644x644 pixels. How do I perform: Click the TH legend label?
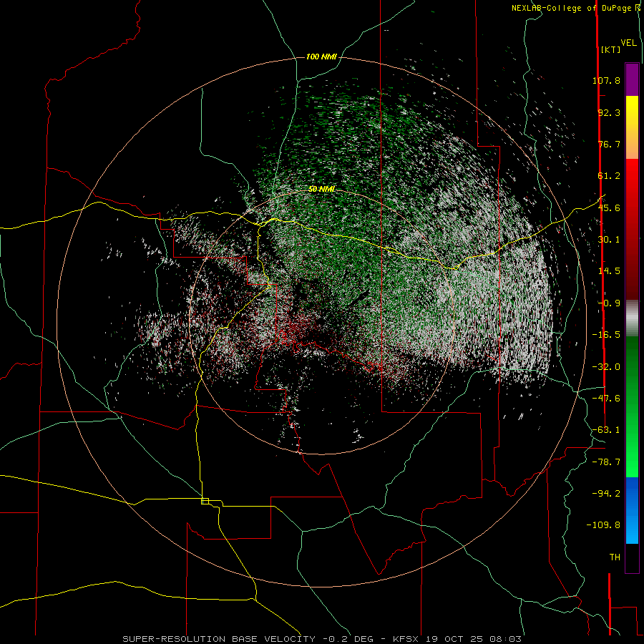tap(615, 557)
